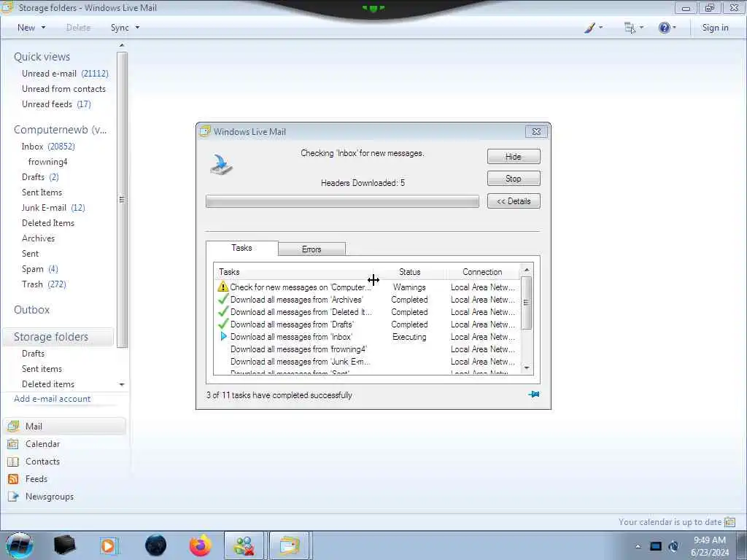Click the Stop button
Viewport: 747px width, 560px height.
(x=514, y=179)
